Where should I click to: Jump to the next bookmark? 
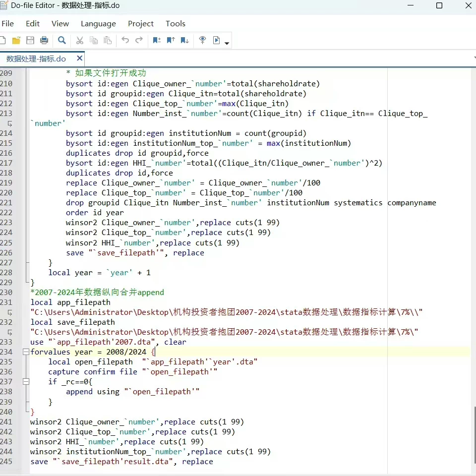coord(184,40)
